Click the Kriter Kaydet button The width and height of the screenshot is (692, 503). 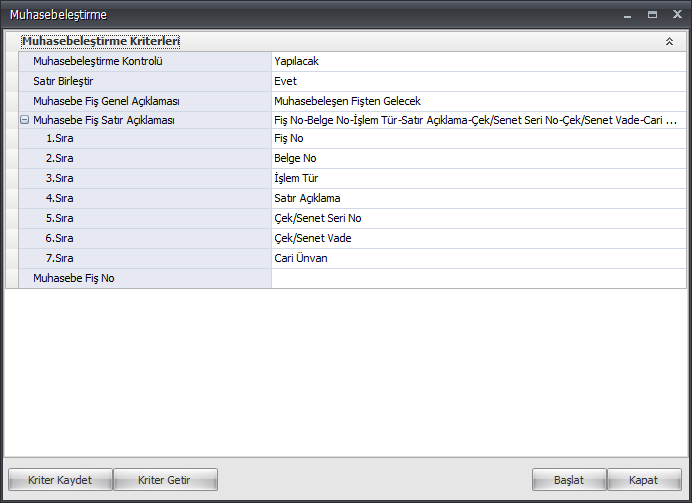point(60,480)
